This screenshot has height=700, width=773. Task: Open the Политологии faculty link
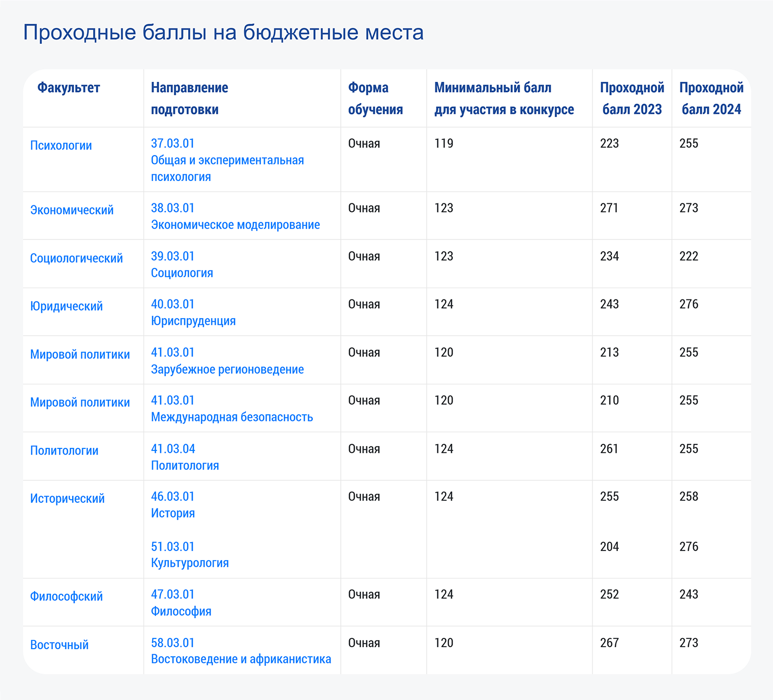[64, 451]
